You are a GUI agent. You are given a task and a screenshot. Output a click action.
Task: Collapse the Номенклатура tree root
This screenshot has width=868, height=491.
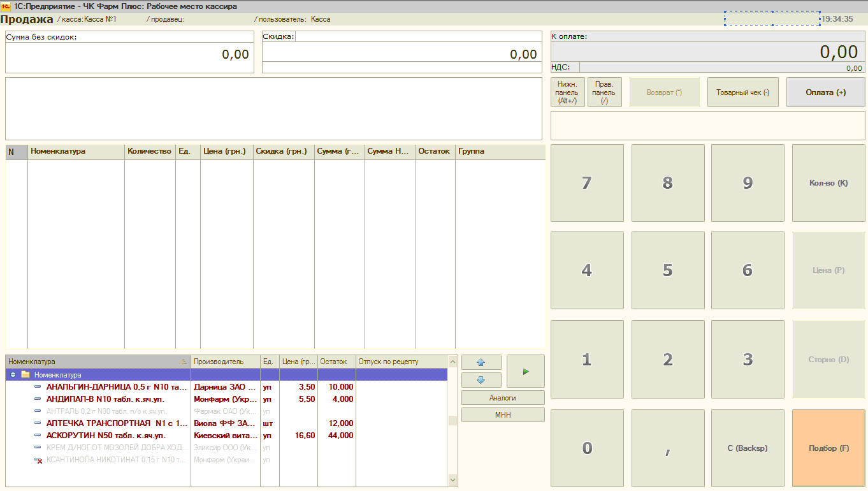point(13,375)
